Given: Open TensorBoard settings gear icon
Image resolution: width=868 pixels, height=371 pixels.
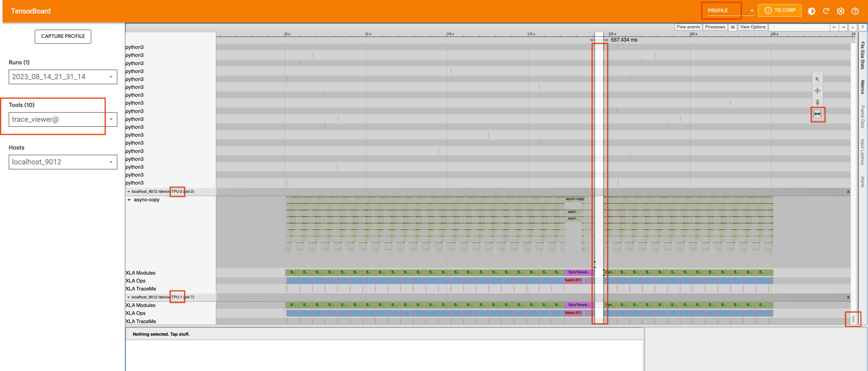Looking at the screenshot, I should (840, 11).
